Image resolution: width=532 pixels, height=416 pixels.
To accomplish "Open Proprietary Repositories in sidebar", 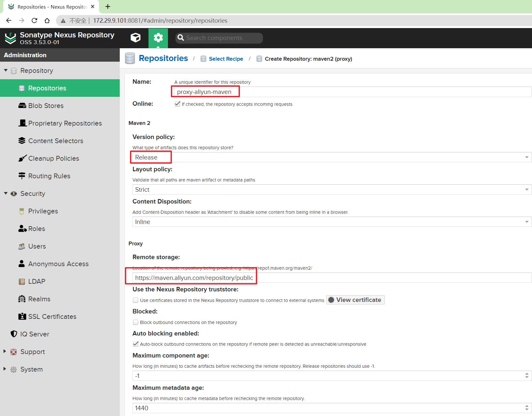I will click(x=60, y=123).
